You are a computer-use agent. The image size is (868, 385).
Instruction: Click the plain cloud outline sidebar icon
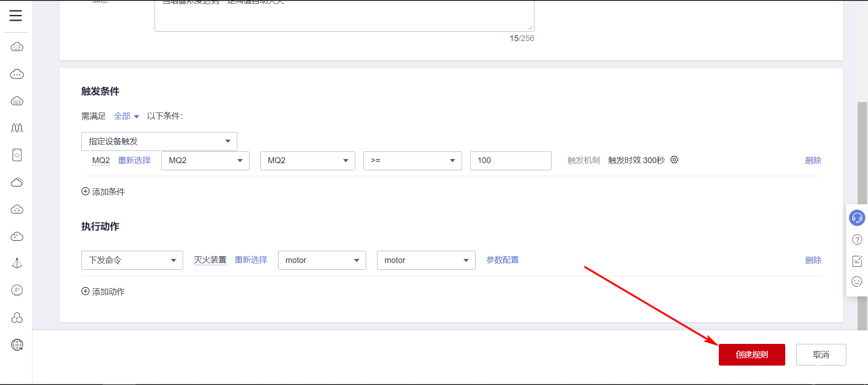[x=17, y=183]
